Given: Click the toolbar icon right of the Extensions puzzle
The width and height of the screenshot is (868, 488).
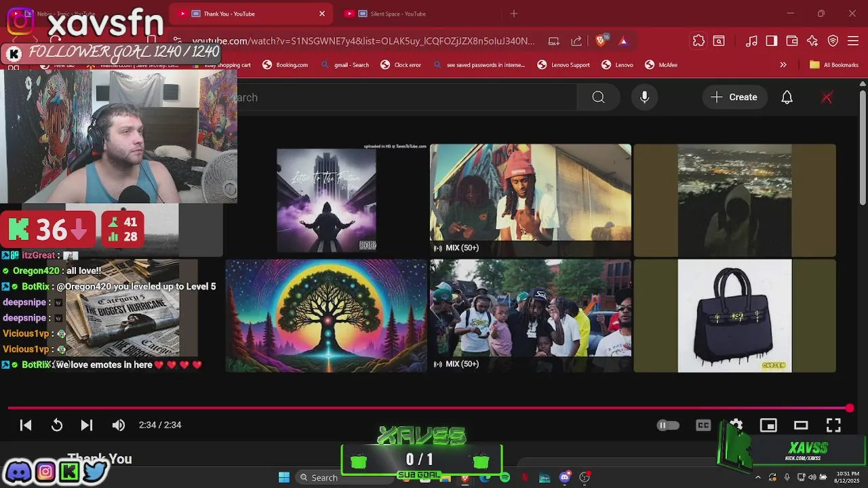Looking at the screenshot, I should 719,41.
